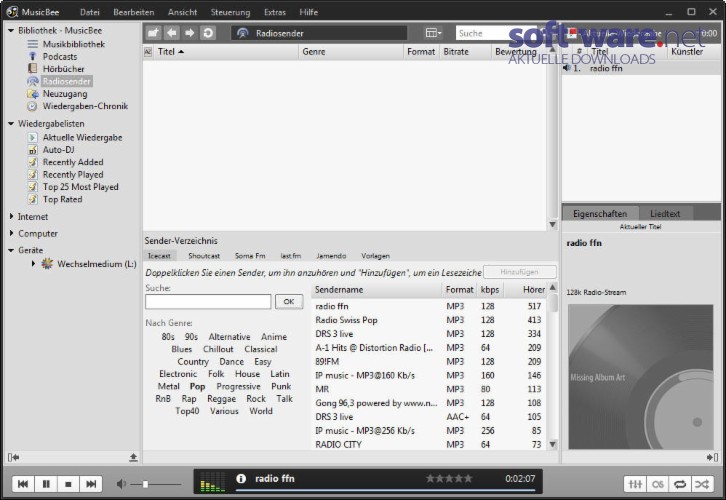Pause playback

tap(46, 484)
